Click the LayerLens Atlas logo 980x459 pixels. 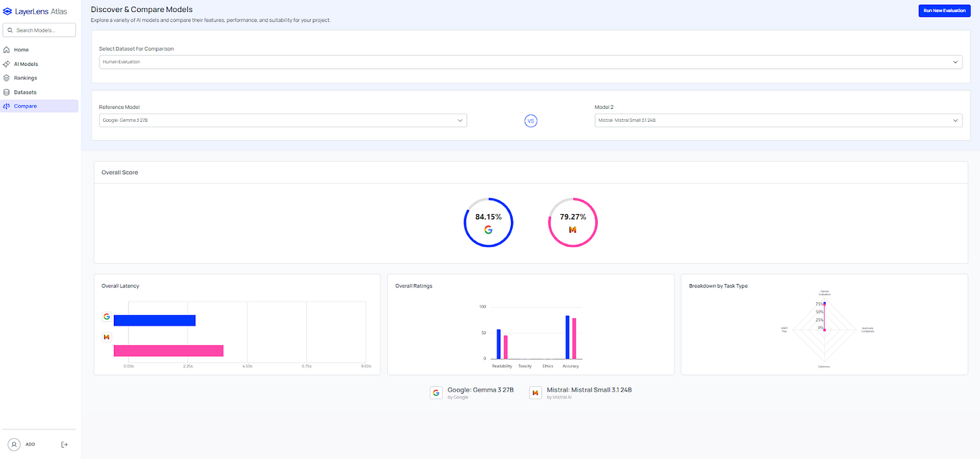coord(35,11)
